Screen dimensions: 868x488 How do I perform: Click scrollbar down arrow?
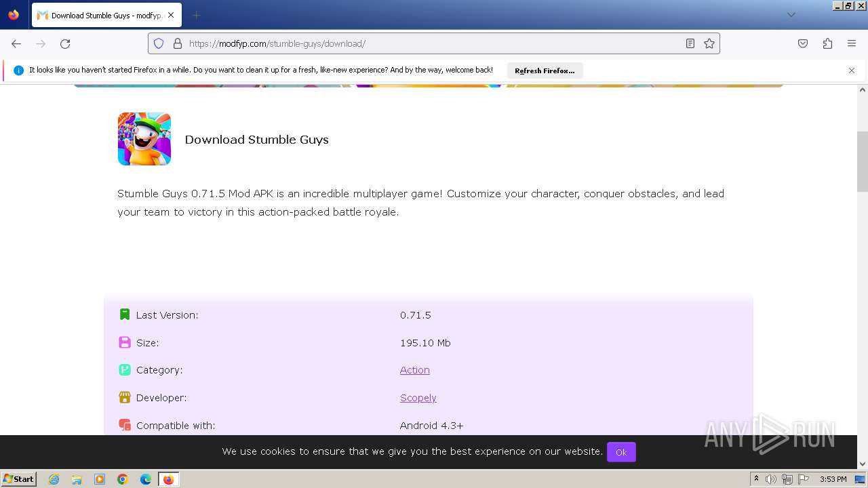click(x=863, y=464)
